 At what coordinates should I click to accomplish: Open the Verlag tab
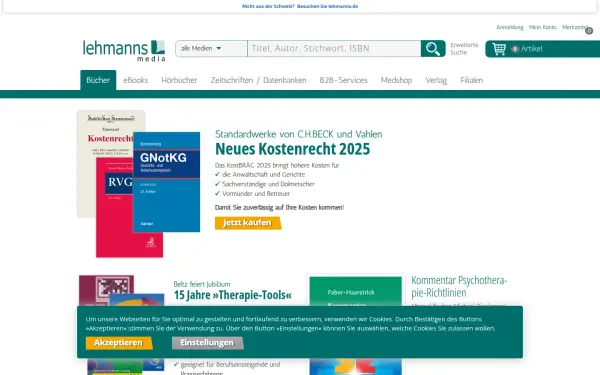tap(436, 80)
